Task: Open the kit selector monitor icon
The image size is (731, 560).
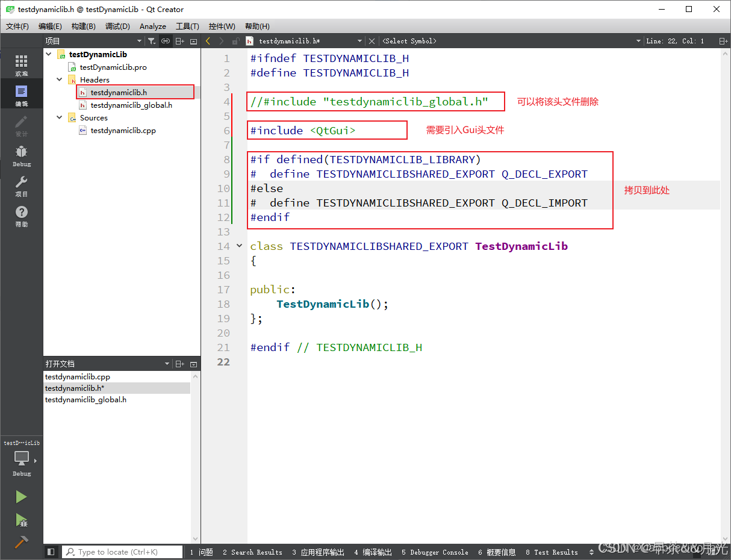Action: click(x=21, y=459)
